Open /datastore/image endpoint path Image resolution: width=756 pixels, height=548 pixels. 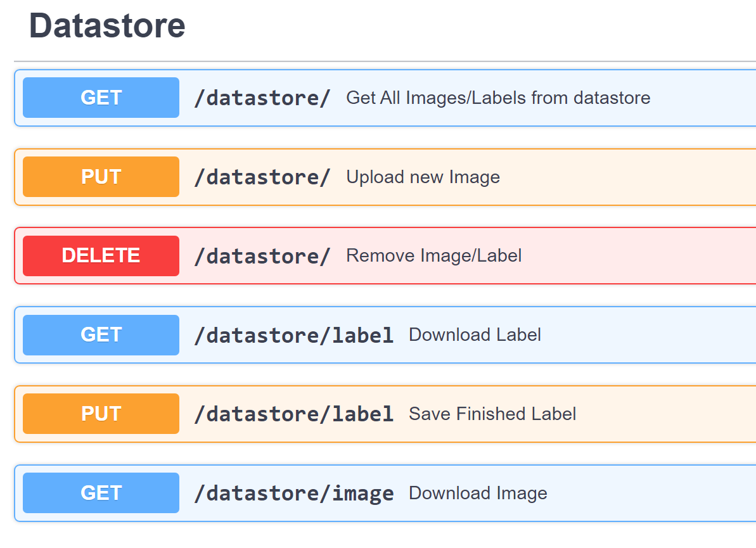tap(293, 493)
